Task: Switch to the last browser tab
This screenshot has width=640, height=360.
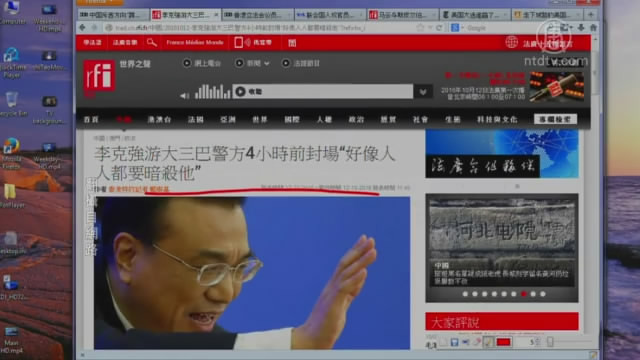Action: [x=547, y=15]
